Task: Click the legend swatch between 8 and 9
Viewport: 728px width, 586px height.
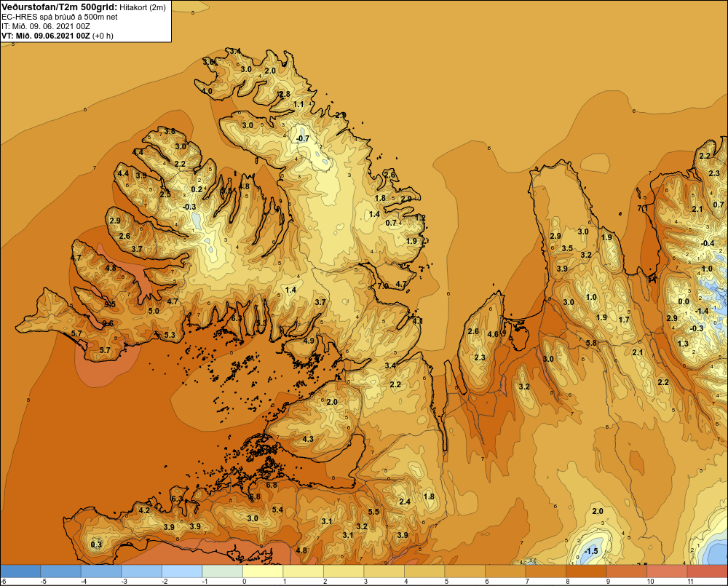Action: [x=586, y=571]
